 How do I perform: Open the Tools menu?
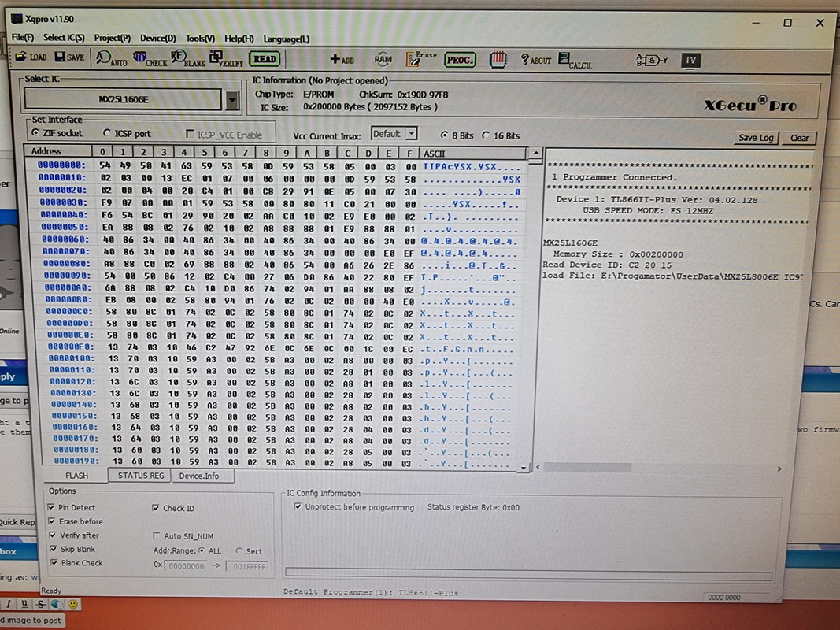[x=200, y=39]
